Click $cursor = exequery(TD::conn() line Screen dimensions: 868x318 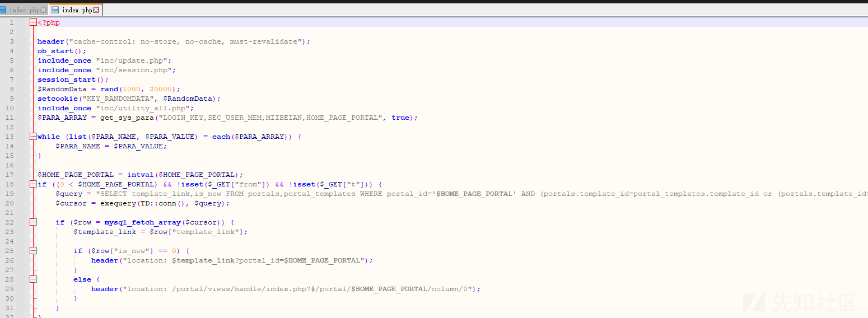click(x=143, y=203)
